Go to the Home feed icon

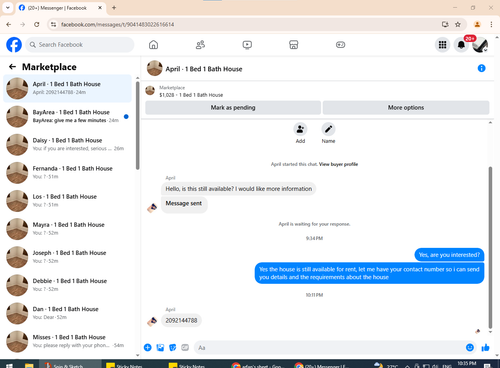click(153, 45)
